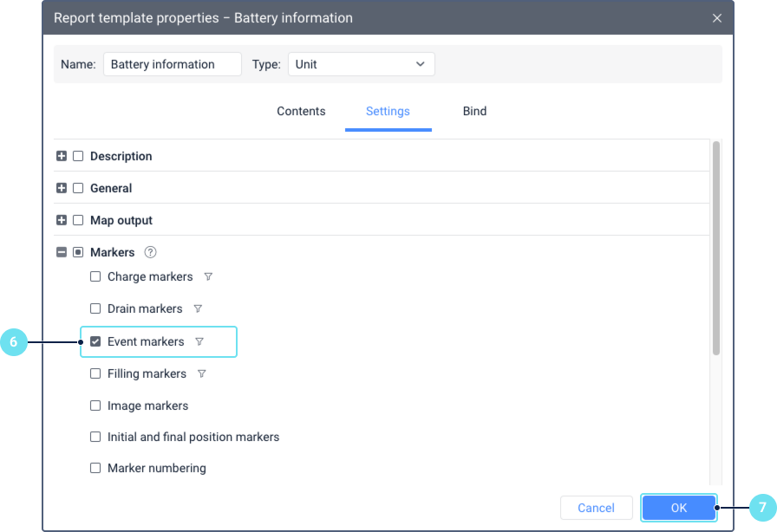Switch to the Contents tab

click(301, 111)
